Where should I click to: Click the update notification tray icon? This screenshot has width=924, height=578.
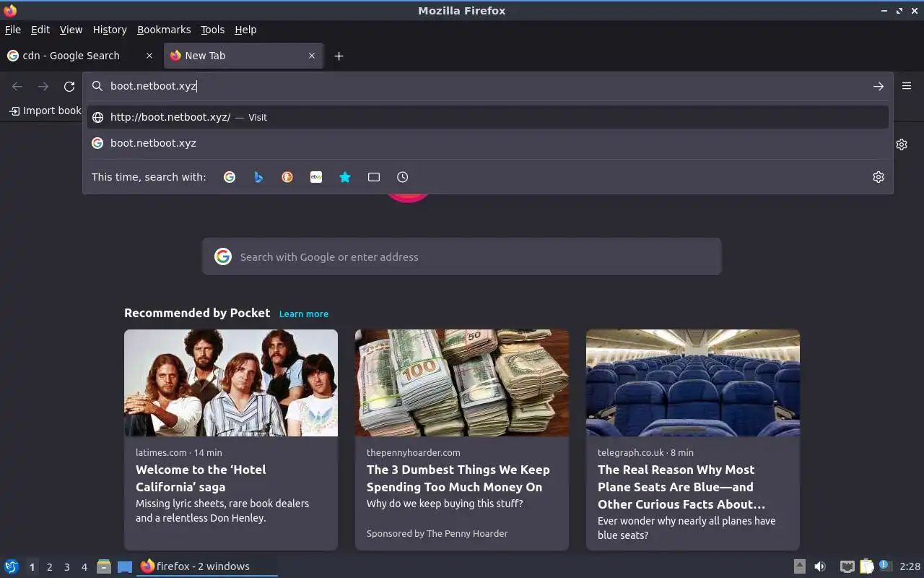885,566
